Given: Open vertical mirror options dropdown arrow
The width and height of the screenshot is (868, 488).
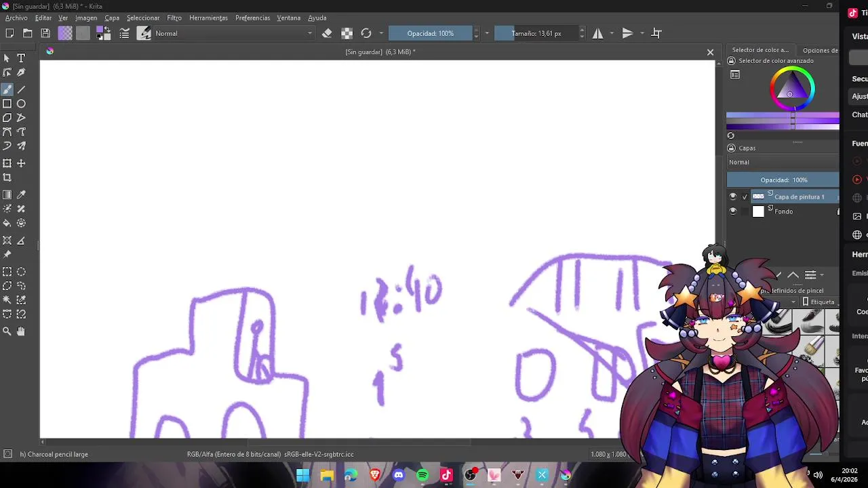Looking at the screenshot, I should 642,33.
